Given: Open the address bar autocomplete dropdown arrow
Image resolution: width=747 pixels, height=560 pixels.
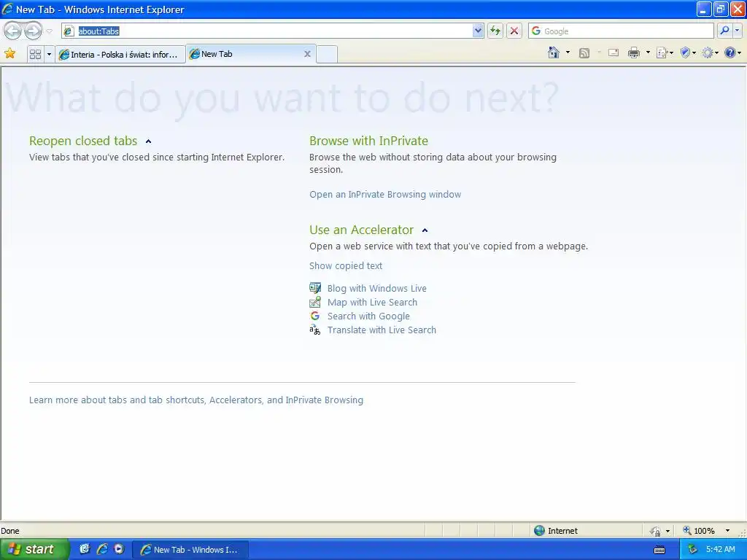Looking at the screenshot, I should coord(478,31).
